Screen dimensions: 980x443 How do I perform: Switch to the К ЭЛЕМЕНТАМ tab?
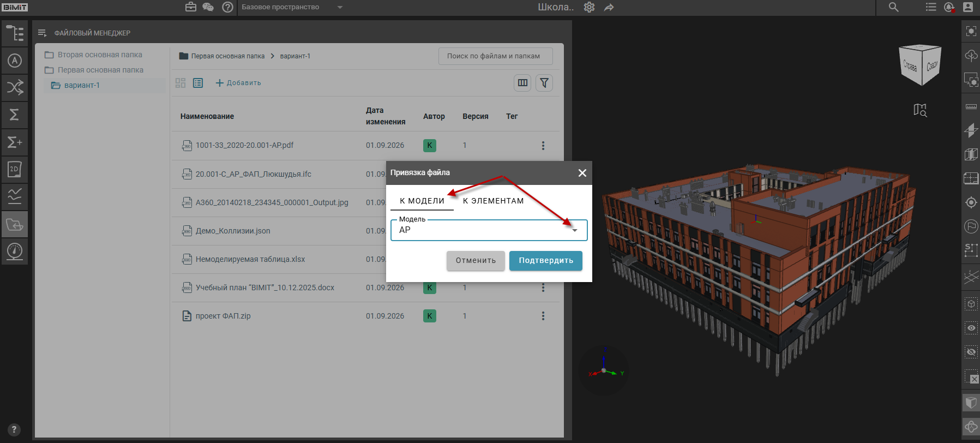494,201
